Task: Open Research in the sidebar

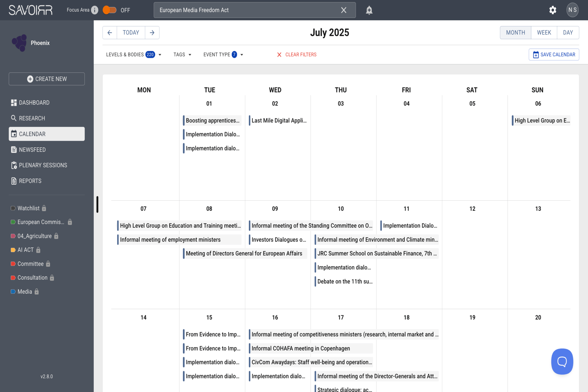Action: (47, 118)
